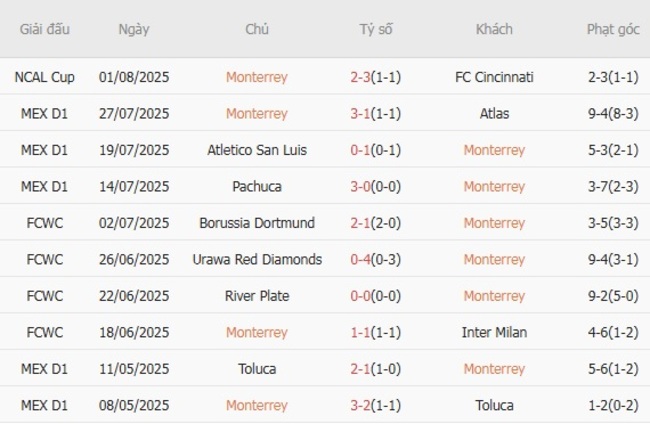
Task: Open 3-1(1-1) score versus Atlas
Action: (x=376, y=113)
